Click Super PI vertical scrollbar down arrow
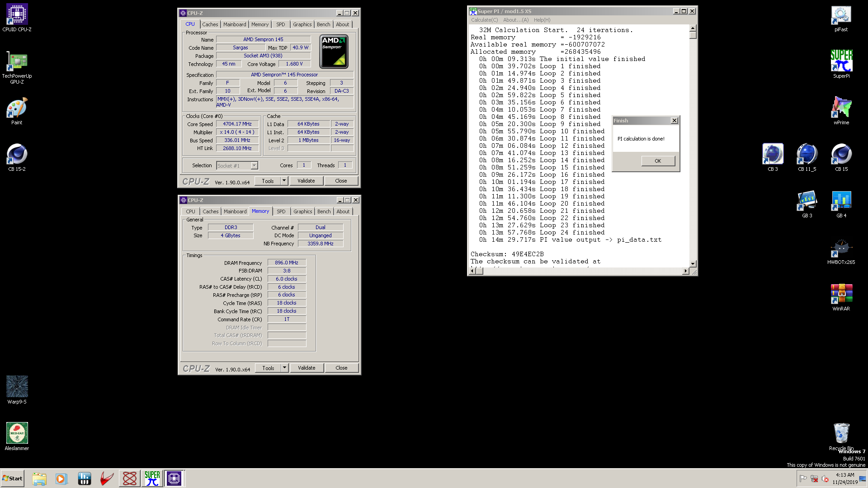Viewport: 868px width, 488px height. (693, 263)
